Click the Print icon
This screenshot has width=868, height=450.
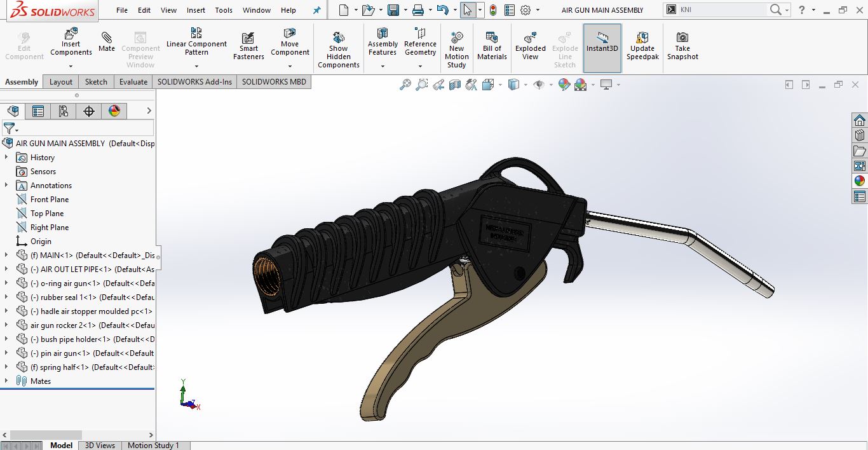pos(417,10)
